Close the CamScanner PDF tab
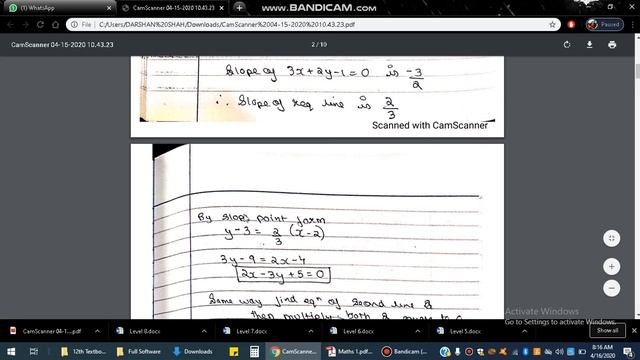This screenshot has height=360, width=640. point(222,8)
